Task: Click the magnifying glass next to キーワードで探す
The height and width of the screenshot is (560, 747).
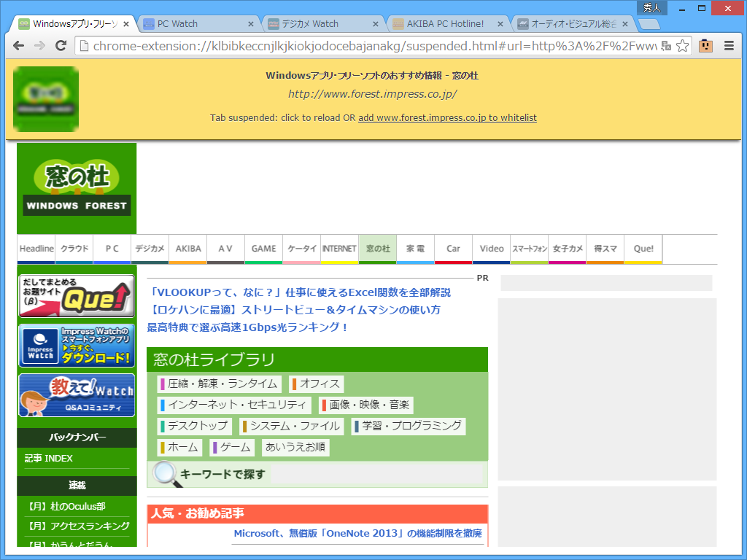Action: (x=162, y=473)
